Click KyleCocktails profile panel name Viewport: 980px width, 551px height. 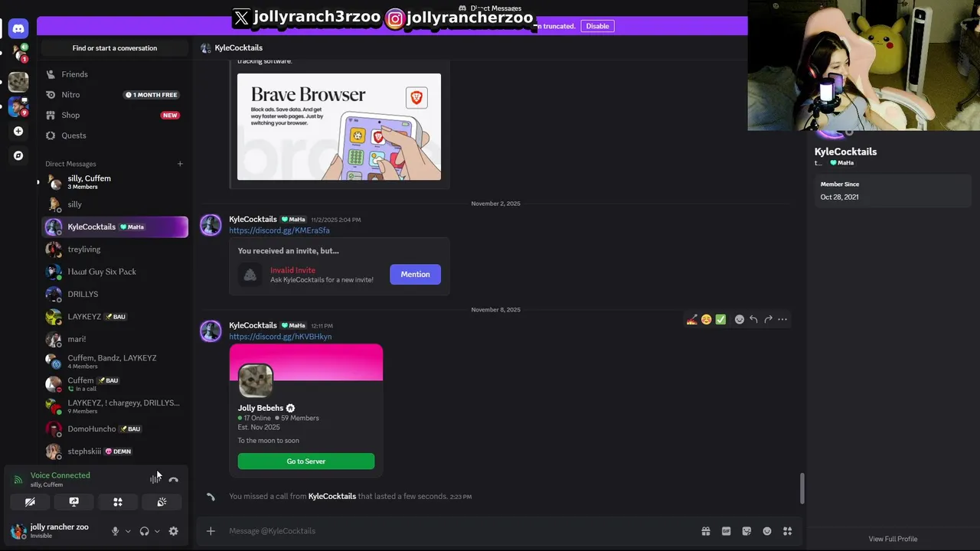845,152
